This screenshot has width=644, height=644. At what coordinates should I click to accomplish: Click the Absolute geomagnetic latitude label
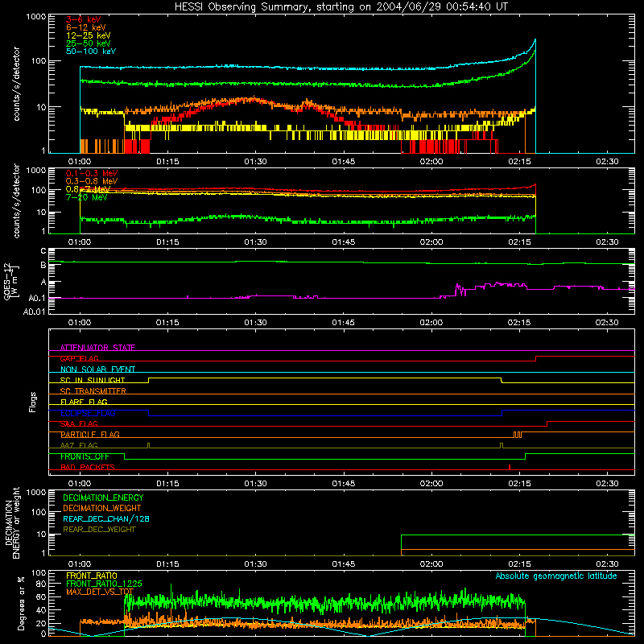pyautogui.click(x=556, y=576)
